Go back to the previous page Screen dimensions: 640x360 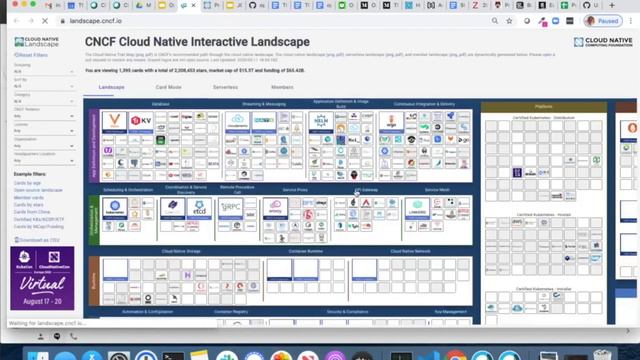(x=17, y=21)
